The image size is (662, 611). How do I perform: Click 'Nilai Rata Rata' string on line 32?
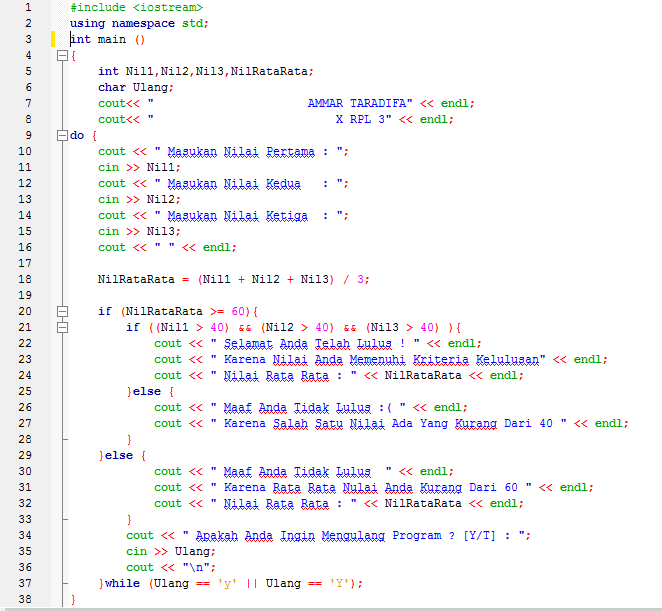[276, 503]
